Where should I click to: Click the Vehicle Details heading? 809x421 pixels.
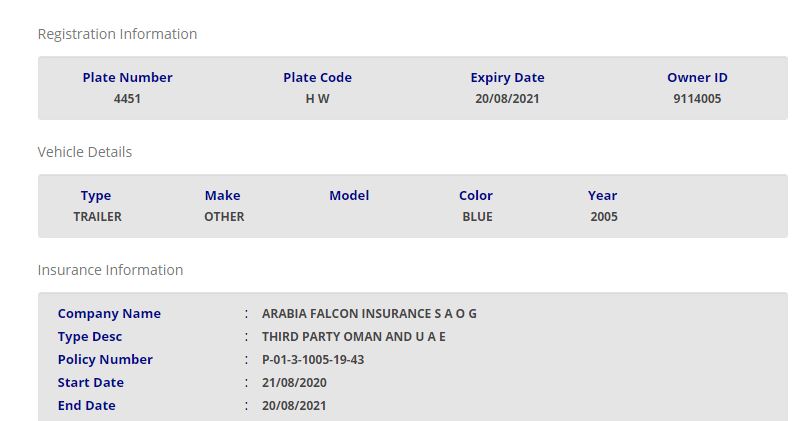tap(85, 152)
